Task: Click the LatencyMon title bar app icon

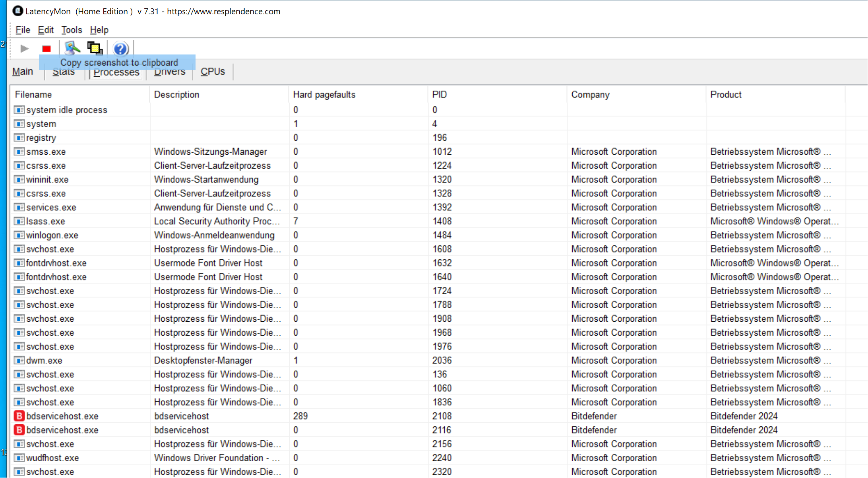Action: click(x=17, y=11)
